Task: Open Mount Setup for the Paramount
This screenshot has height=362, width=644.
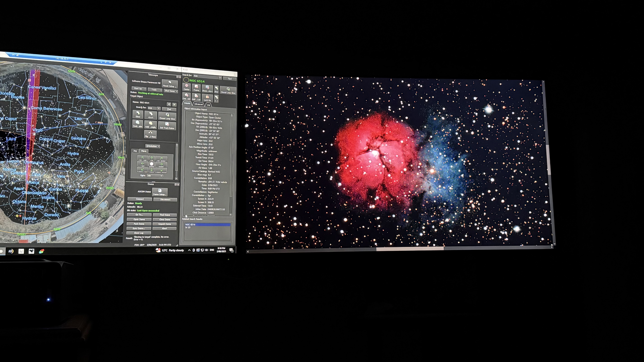Action: (x=170, y=83)
